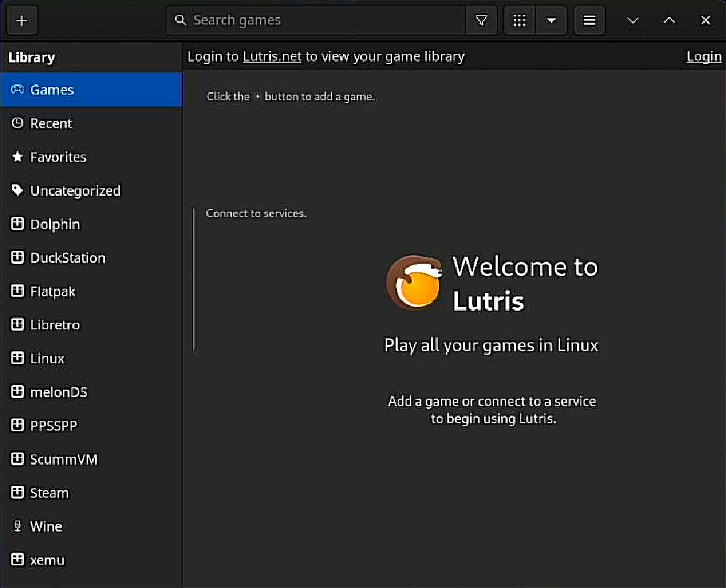This screenshot has height=588, width=726.
Task: Open the view options dropdown arrow
Action: coord(552,20)
